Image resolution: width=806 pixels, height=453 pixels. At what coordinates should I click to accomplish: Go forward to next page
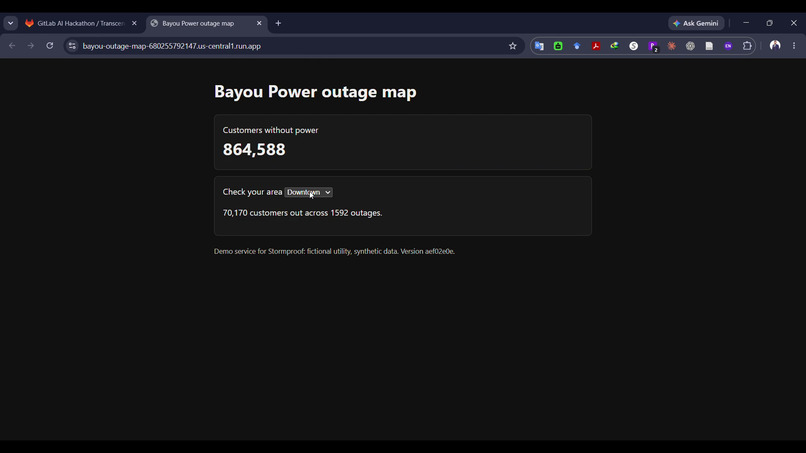click(x=30, y=46)
